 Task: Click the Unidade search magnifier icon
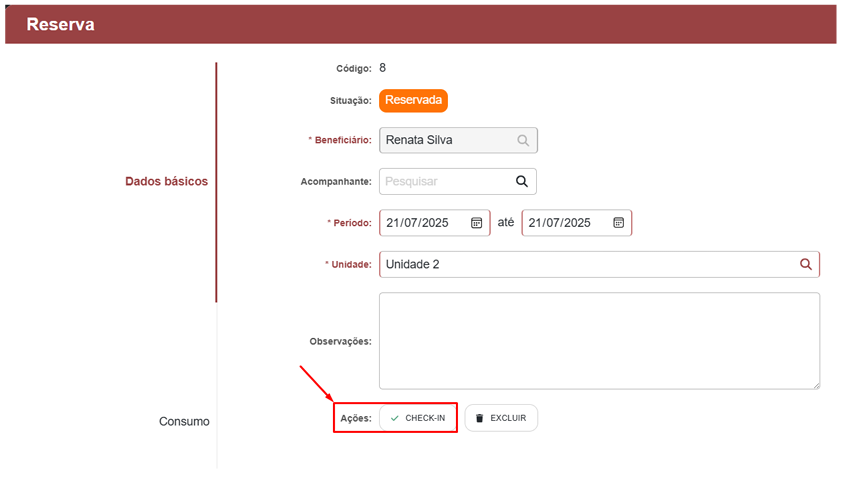point(805,264)
